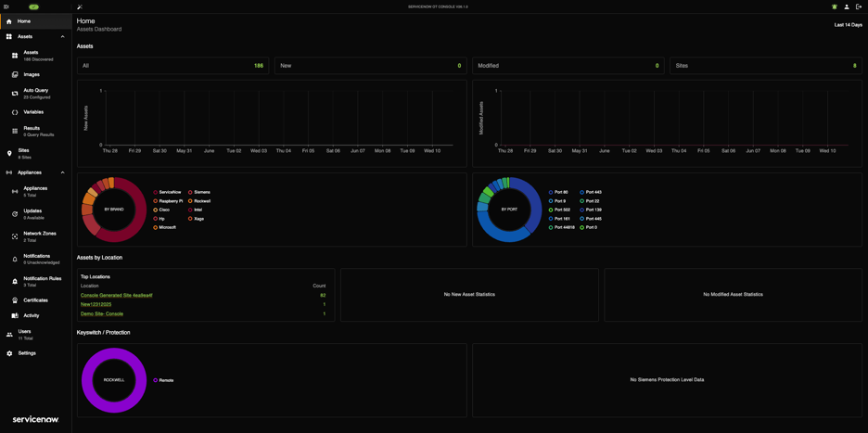Toggle ServiceNow in brand legend
868x433 pixels.
167,192
